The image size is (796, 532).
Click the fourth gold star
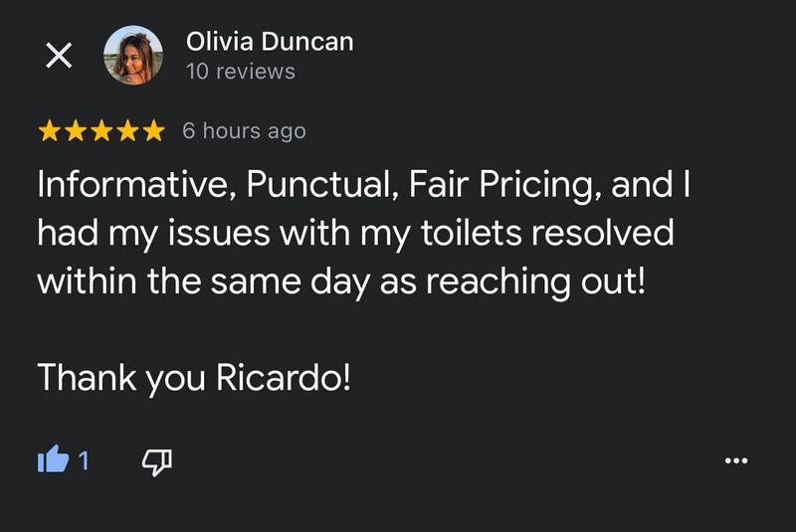tap(128, 131)
